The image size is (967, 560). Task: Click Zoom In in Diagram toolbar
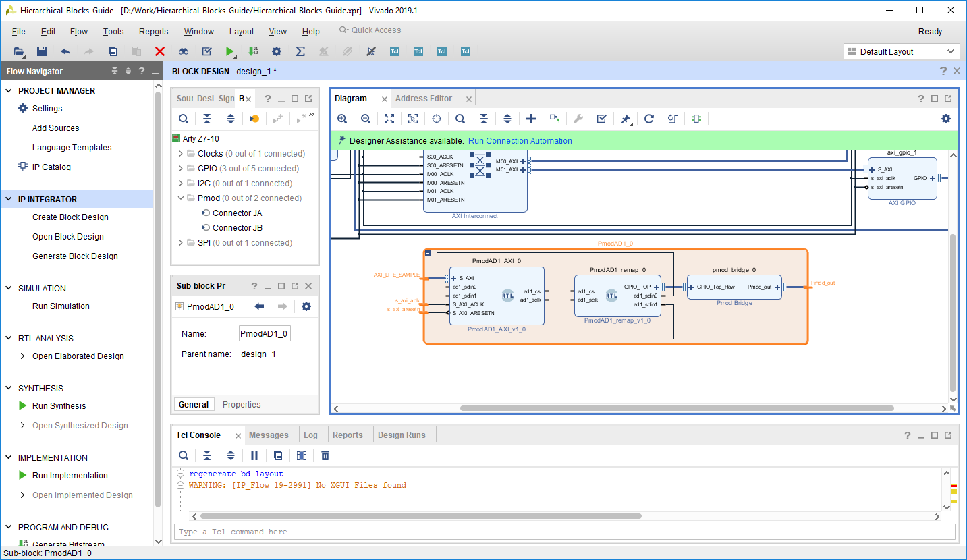point(342,119)
